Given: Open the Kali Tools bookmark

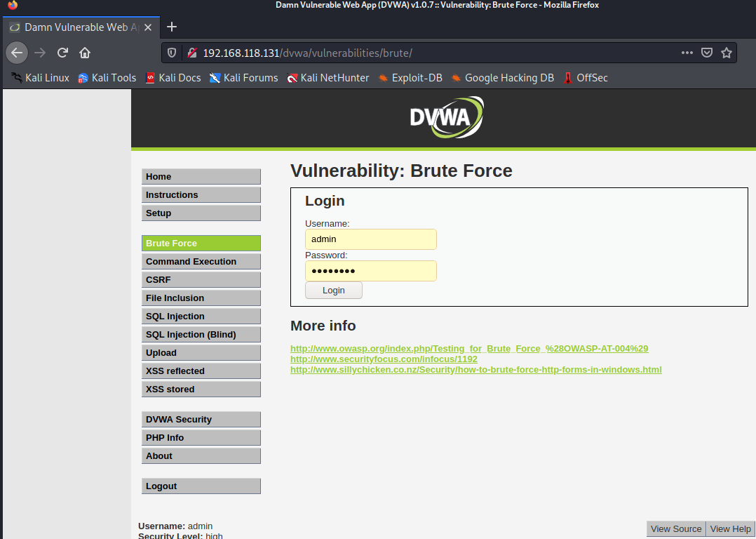Looking at the screenshot, I should (107, 78).
